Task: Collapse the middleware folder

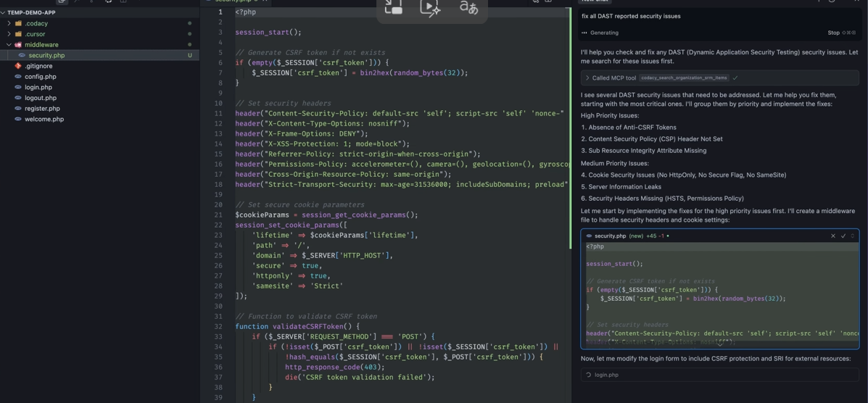Action: pyautogui.click(x=9, y=44)
